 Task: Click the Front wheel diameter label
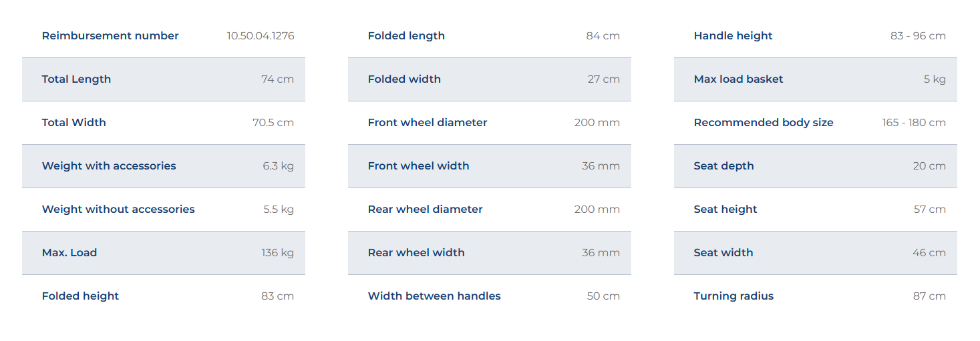click(x=428, y=123)
